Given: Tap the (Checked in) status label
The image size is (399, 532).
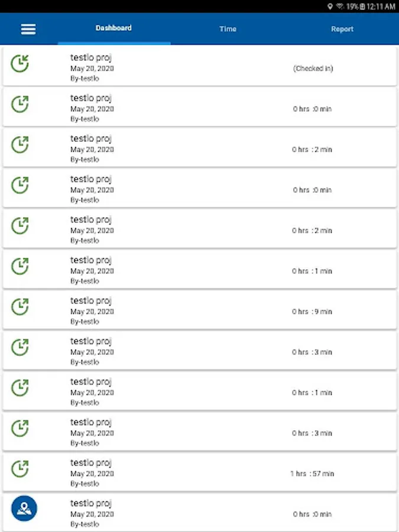Looking at the screenshot, I should click(313, 68).
